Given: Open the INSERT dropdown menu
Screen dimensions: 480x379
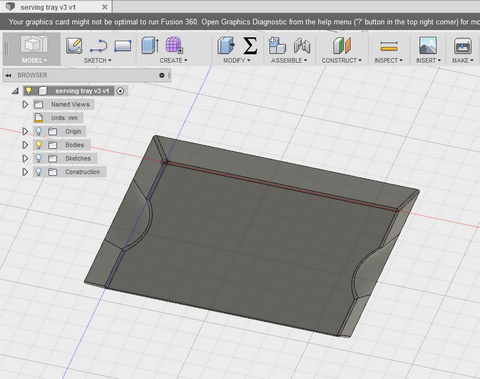Looking at the screenshot, I should tap(428, 60).
